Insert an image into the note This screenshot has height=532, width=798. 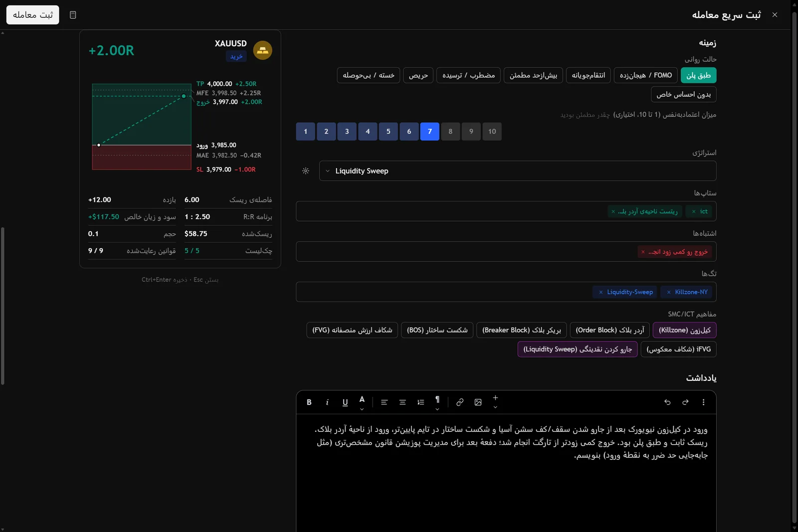coord(478,402)
